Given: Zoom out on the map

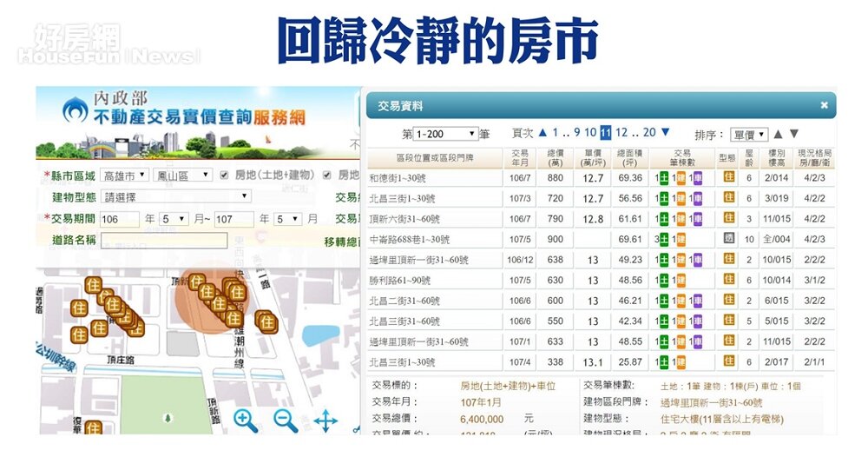Looking at the screenshot, I should tap(286, 421).
